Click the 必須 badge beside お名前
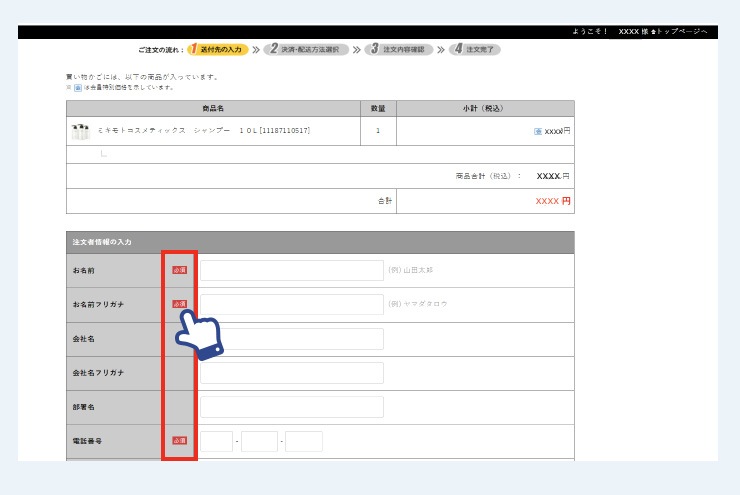Image resolution: width=740 pixels, height=495 pixels. (x=180, y=270)
